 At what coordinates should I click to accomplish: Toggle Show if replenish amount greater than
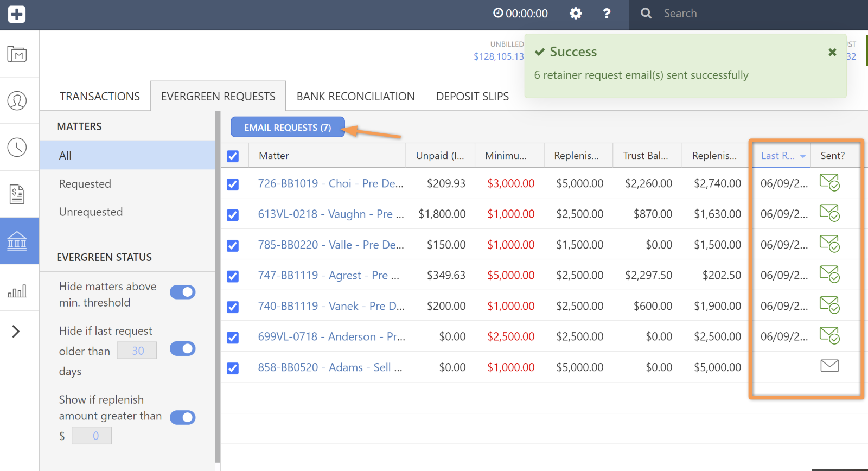[x=183, y=417]
